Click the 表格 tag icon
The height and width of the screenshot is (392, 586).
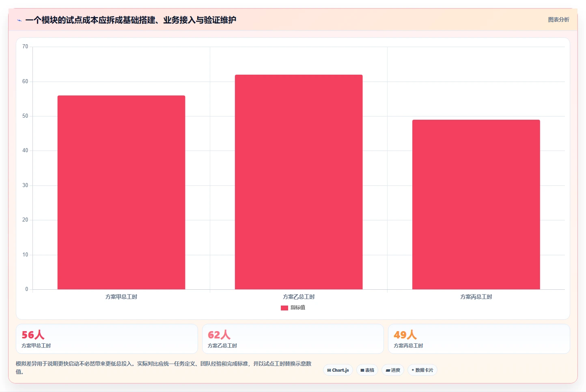point(362,370)
